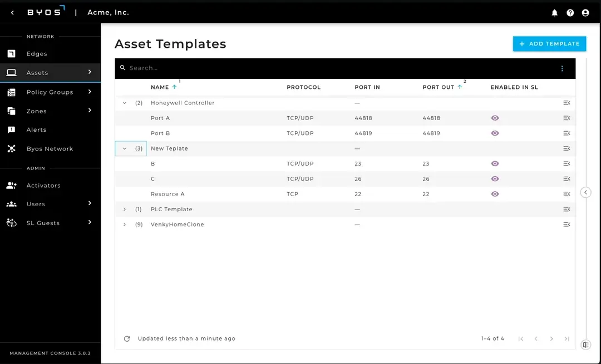Open the help question mark icon
The height and width of the screenshot is (364, 601).
pyautogui.click(x=570, y=13)
